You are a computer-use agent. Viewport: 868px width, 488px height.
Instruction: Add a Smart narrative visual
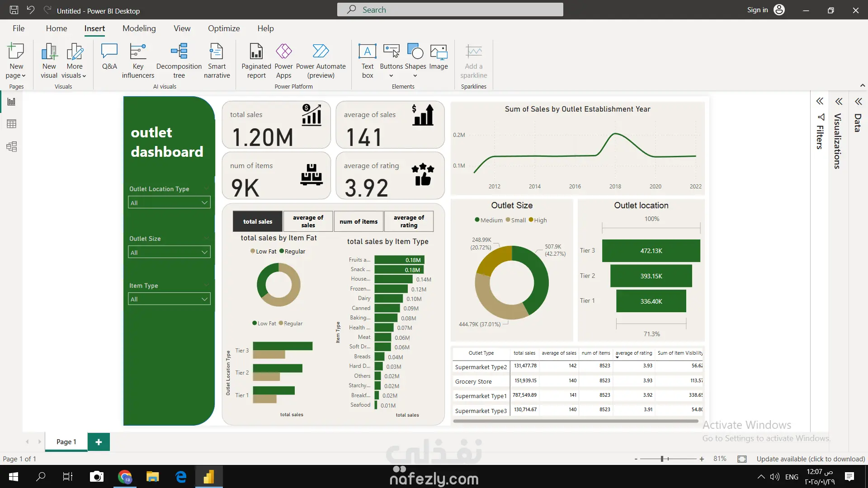pyautogui.click(x=217, y=61)
